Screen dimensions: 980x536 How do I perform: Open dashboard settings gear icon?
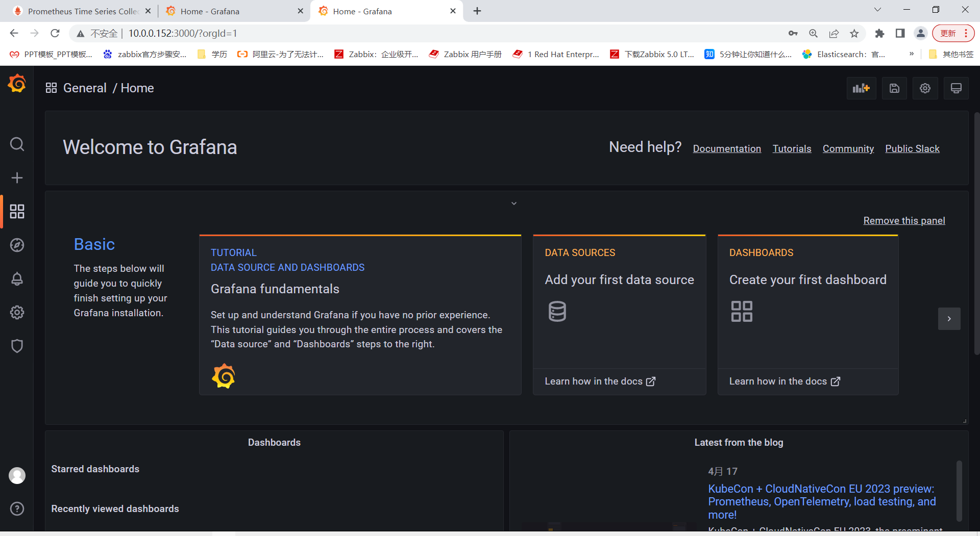(x=925, y=88)
